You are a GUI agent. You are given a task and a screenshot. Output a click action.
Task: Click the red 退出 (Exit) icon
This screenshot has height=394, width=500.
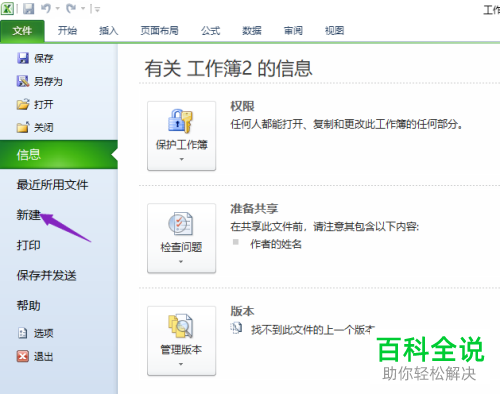point(23,356)
